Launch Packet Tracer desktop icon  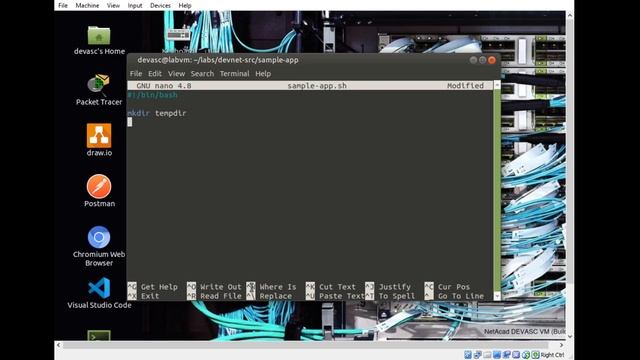pyautogui.click(x=98, y=84)
